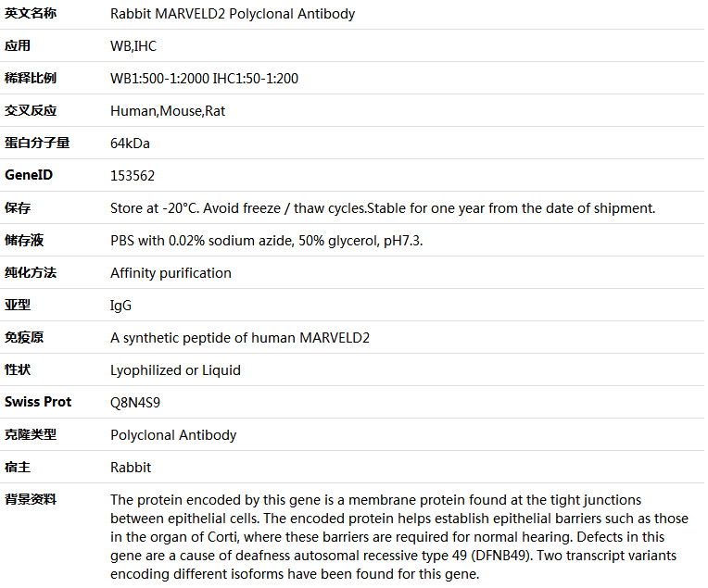
Task: Click the Rabbit MARVELD2 Polyclonal Antibody title text
Action: pos(233,14)
